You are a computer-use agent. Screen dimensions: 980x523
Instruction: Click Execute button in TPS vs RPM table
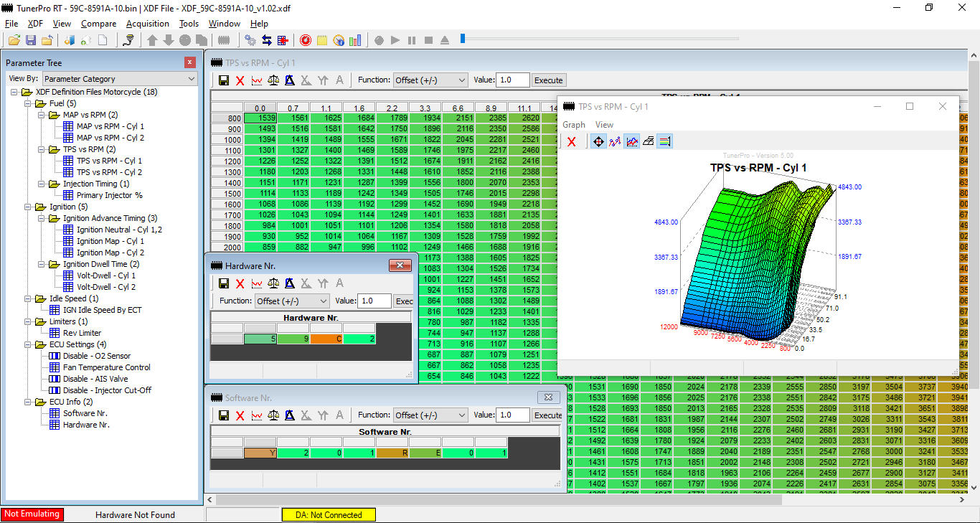pos(549,80)
